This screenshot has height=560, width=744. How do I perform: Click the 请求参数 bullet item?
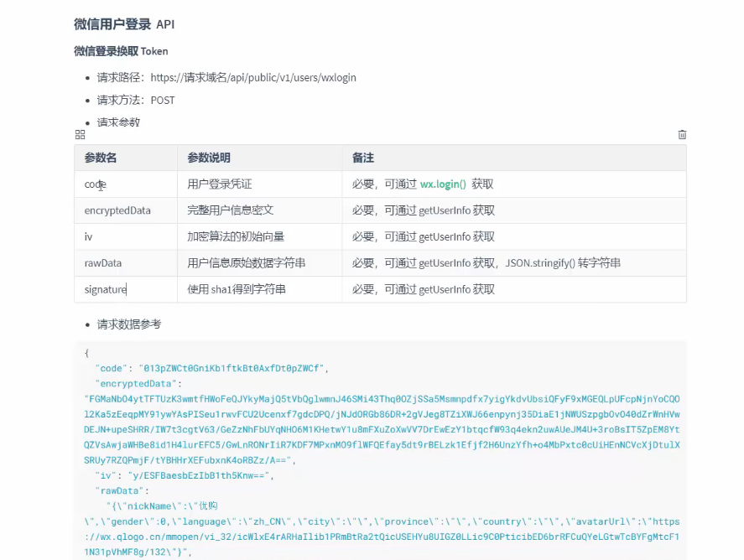[118, 122]
